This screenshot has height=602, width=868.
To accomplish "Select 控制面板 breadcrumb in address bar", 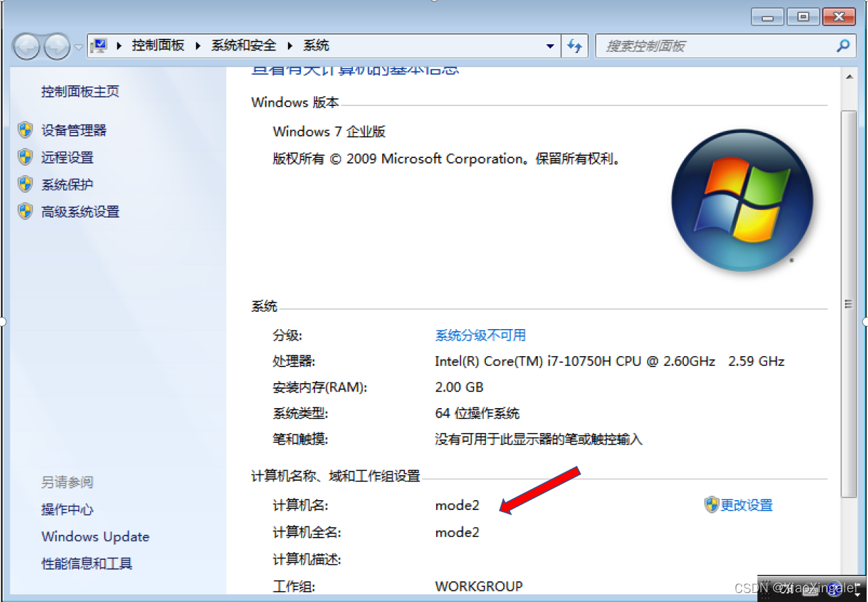I will (159, 46).
